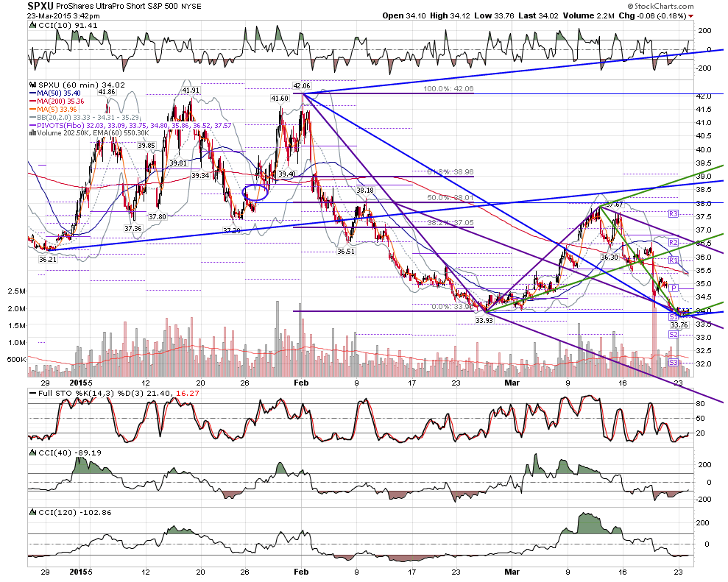Click the 38.2%: 37.05 Fibonacci label

pyautogui.click(x=450, y=223)
